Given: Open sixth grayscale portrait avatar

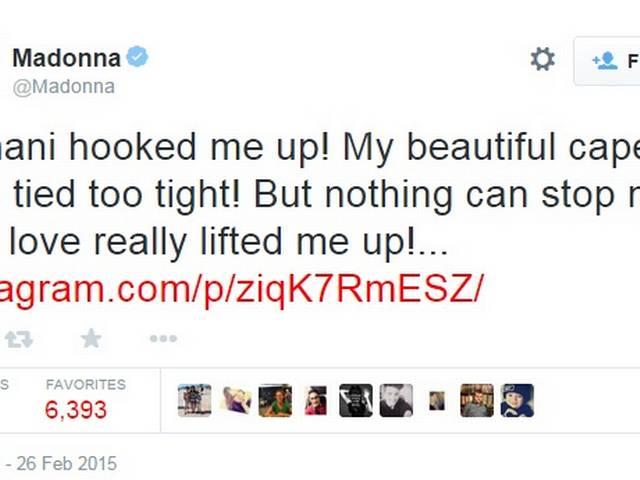Looking at the screenshot, I should click(x=396, y=400).
